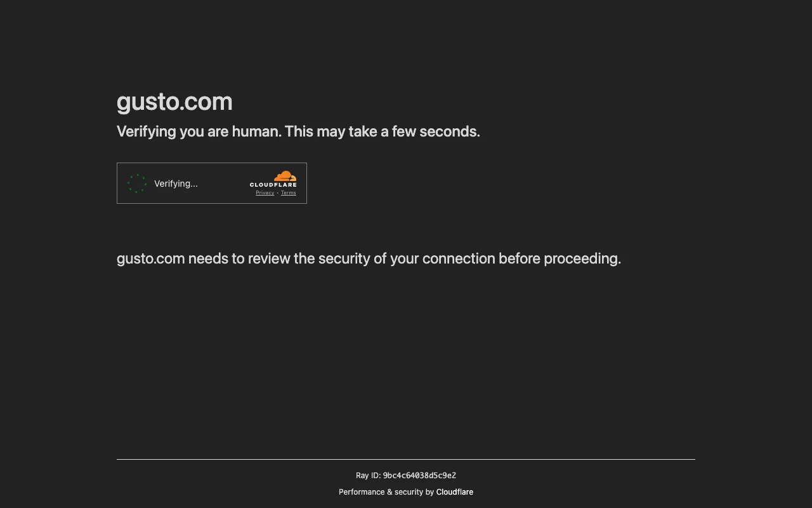
Task: Click the "Verifying..." status label
Action: point(176,184)
